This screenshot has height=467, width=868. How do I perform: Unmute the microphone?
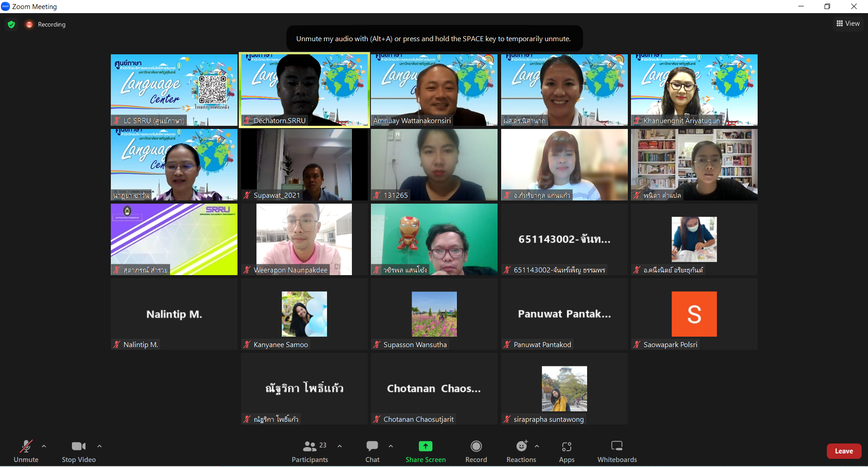click(26, 451)
